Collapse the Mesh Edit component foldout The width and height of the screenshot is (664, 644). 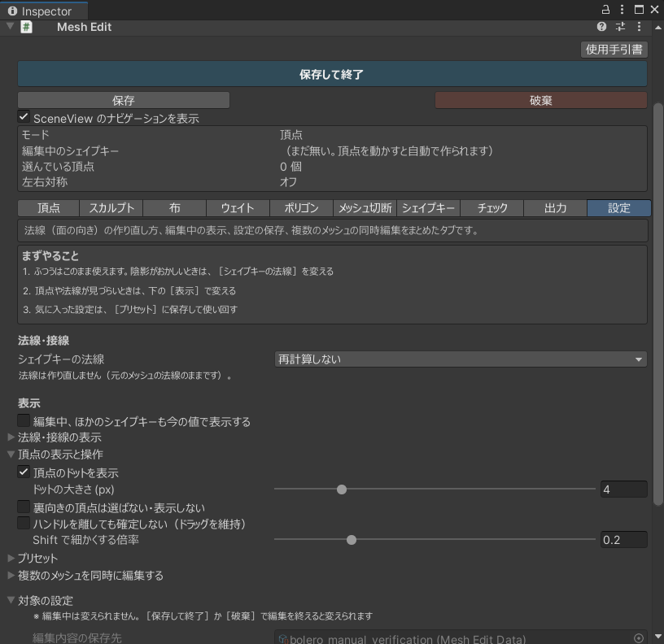point(11,27)
